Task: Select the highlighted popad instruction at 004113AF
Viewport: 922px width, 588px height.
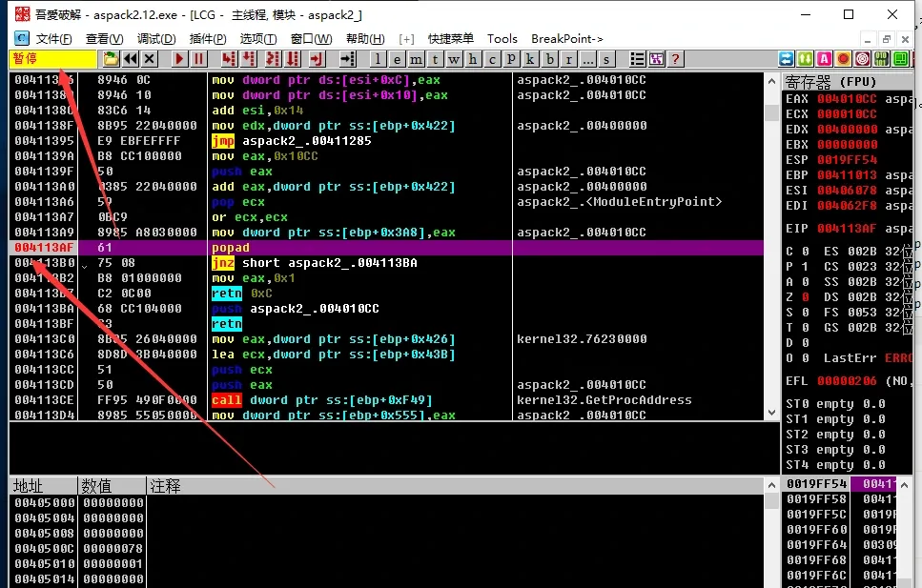Action: click(x=386, y=248)
